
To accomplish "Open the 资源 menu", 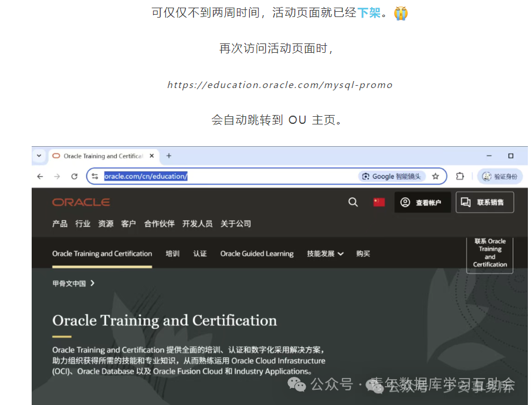I will point(106,224).
